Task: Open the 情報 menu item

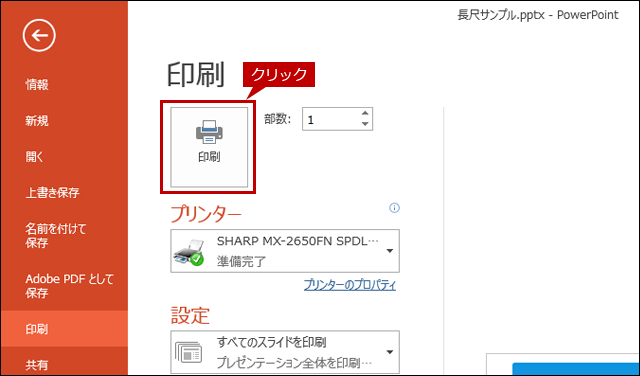Action: (37, 85)
